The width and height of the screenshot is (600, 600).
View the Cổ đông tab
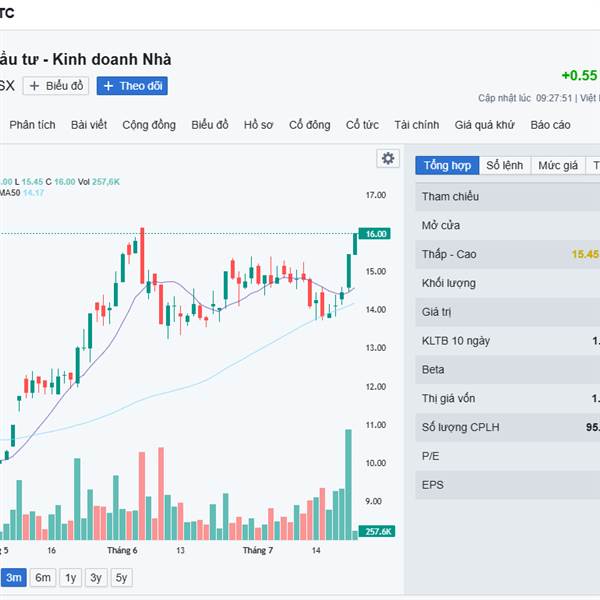tap(310, 125)
